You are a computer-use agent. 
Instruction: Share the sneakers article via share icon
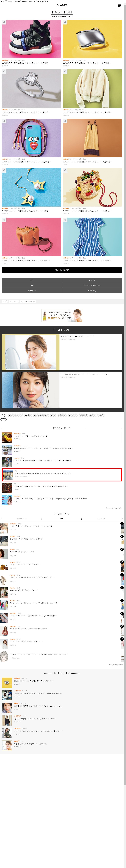[4, 22]
